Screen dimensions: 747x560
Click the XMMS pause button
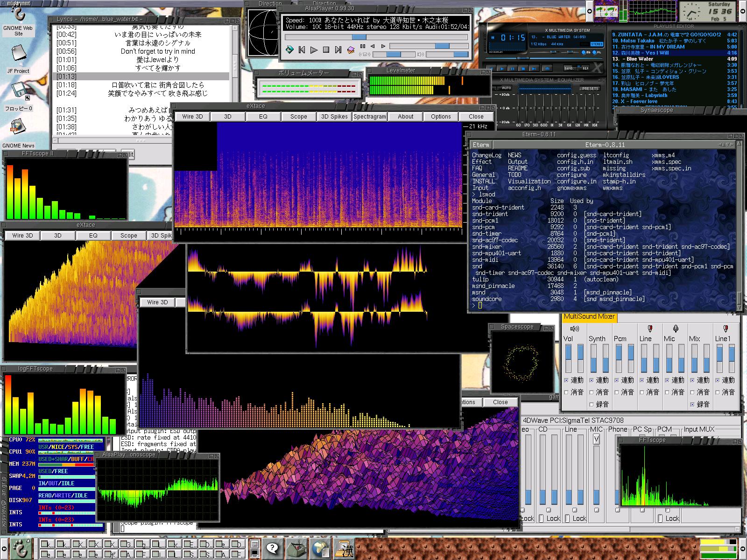[x=513, y=69]
